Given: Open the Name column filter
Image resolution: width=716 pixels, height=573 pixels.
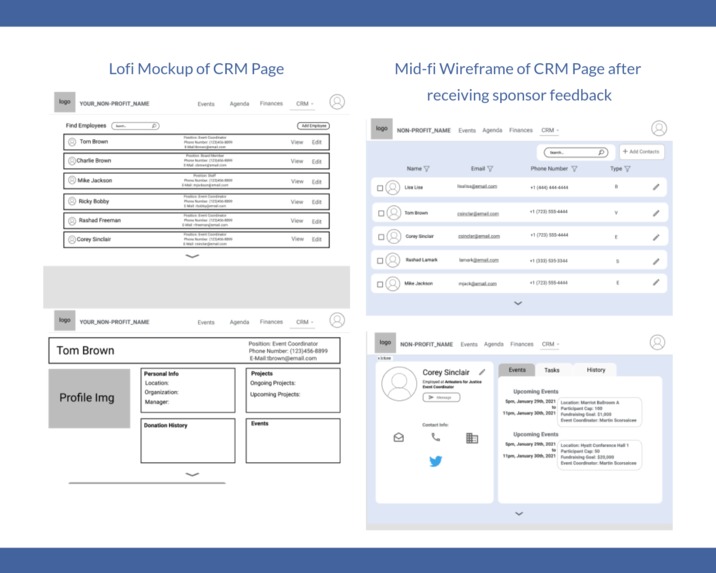Looking at the screenshot, I should point(426,169).
